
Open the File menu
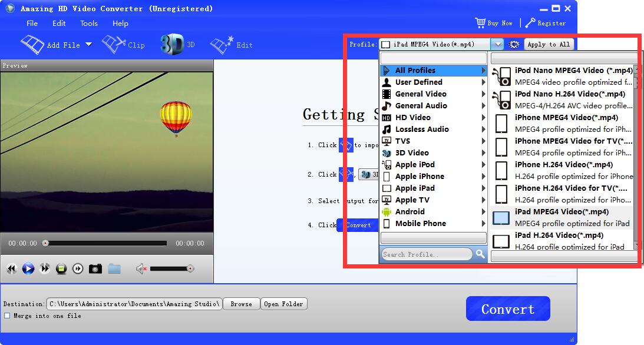click(x=32, y=24)
